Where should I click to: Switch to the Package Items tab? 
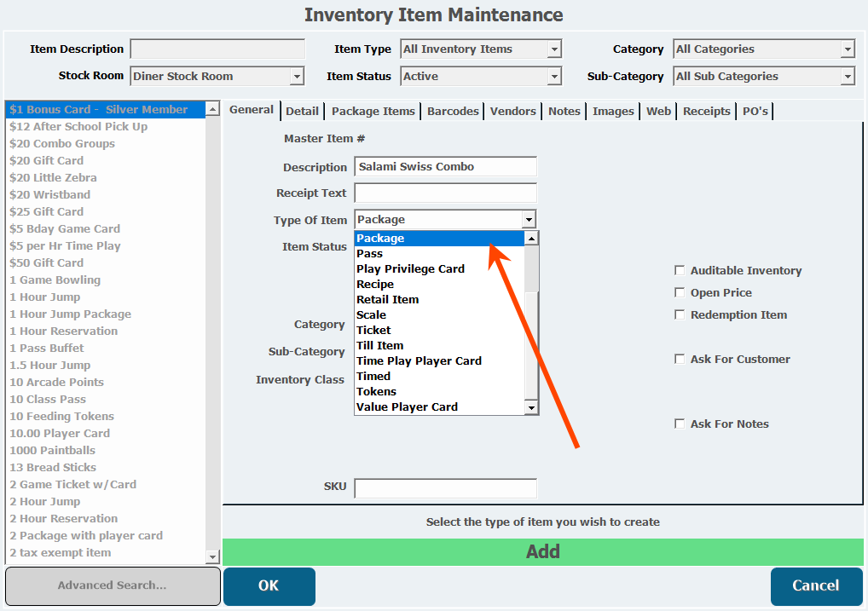[373, 112]
